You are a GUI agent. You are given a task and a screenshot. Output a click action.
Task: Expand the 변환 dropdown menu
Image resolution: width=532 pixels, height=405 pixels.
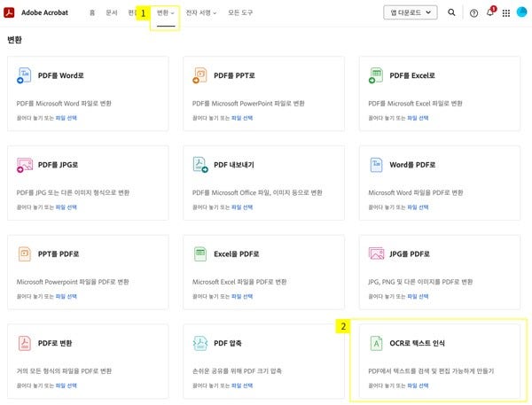pyautogui.click(x=165, y=13)
